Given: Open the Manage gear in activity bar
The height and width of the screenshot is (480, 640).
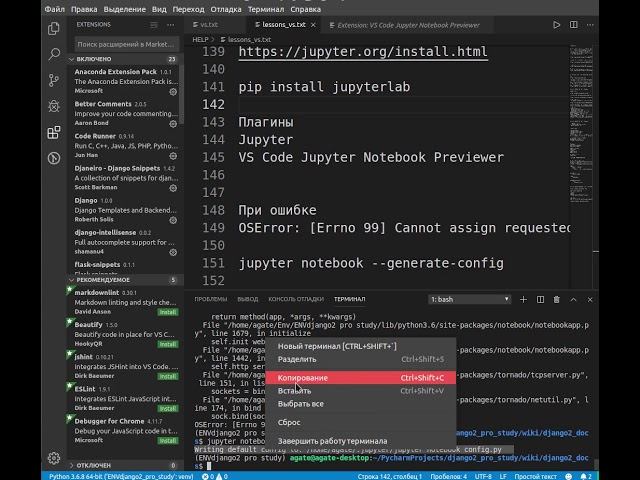Looking at the screenshot, I should click(54, 458).
